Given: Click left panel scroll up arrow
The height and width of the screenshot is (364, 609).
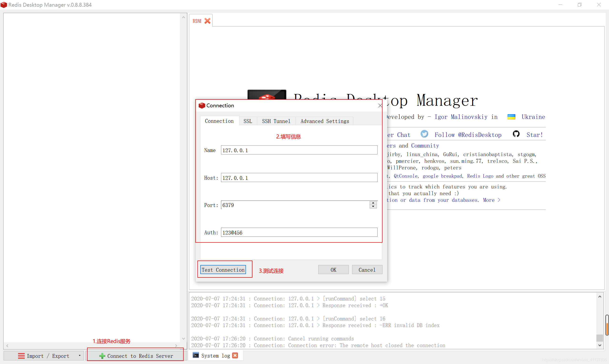Looking at the screenshot, I should [183, 17].
